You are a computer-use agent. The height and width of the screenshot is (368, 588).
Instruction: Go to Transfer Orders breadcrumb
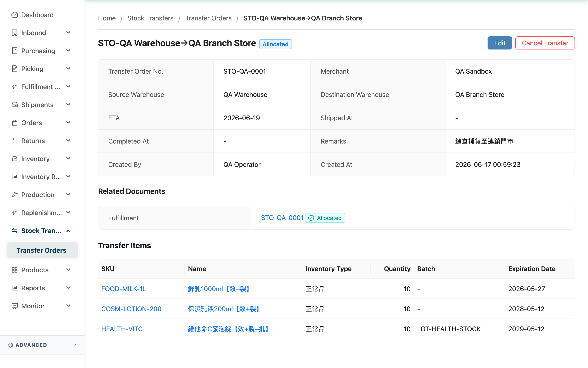pos(208,18)
